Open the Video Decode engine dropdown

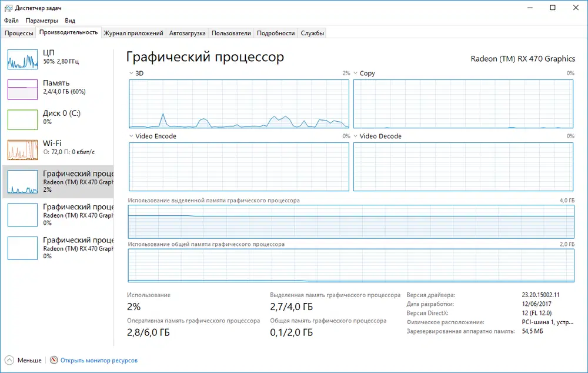(355, 136)
